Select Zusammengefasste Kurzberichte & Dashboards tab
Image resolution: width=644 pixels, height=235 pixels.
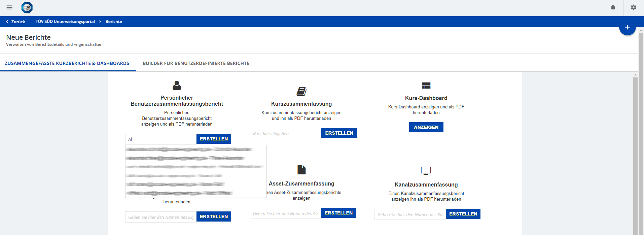(67, 63)
